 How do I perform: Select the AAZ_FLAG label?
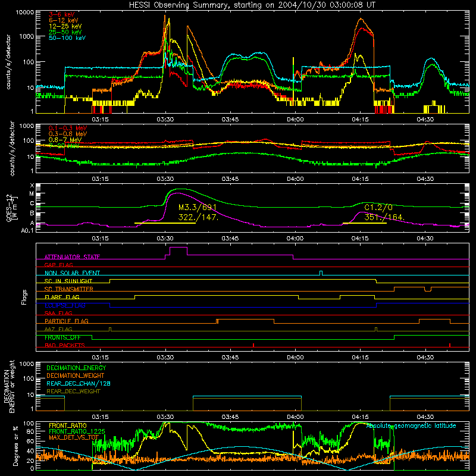58,329
